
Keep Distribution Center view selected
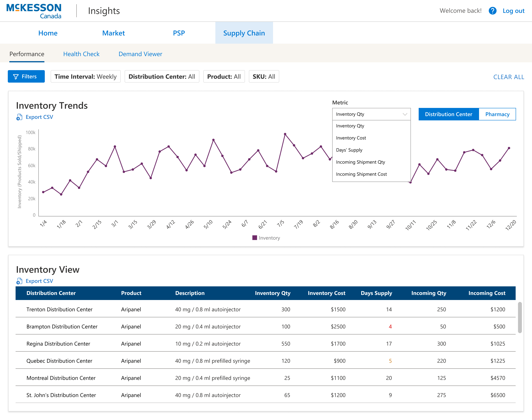click(x=448, y=114)
